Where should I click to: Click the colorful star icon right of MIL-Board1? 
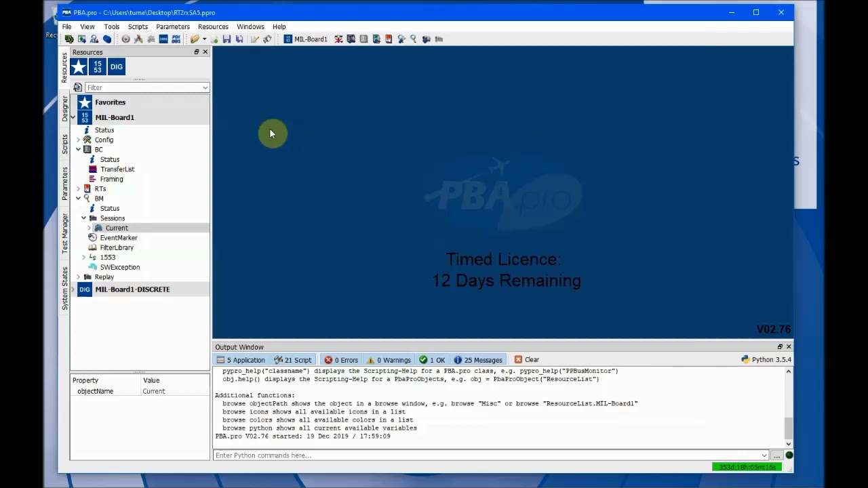point(338,39)
